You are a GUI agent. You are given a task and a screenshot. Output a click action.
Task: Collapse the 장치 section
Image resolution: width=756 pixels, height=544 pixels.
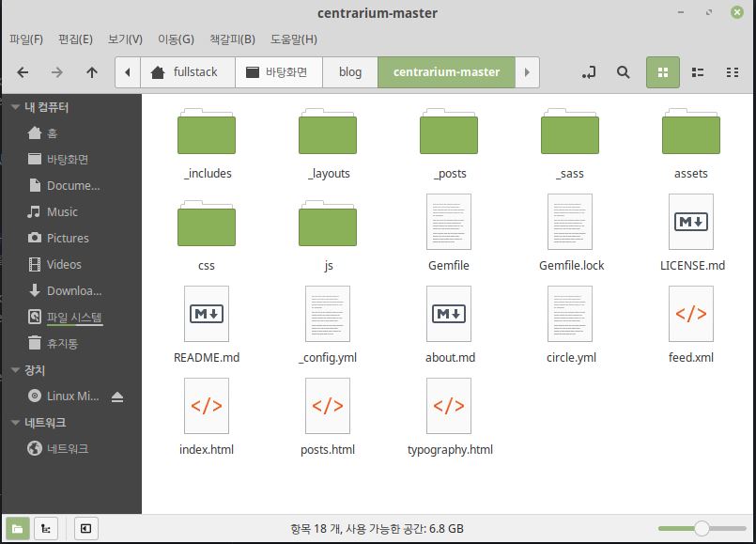pyautogui.click(x=15, y=370)
